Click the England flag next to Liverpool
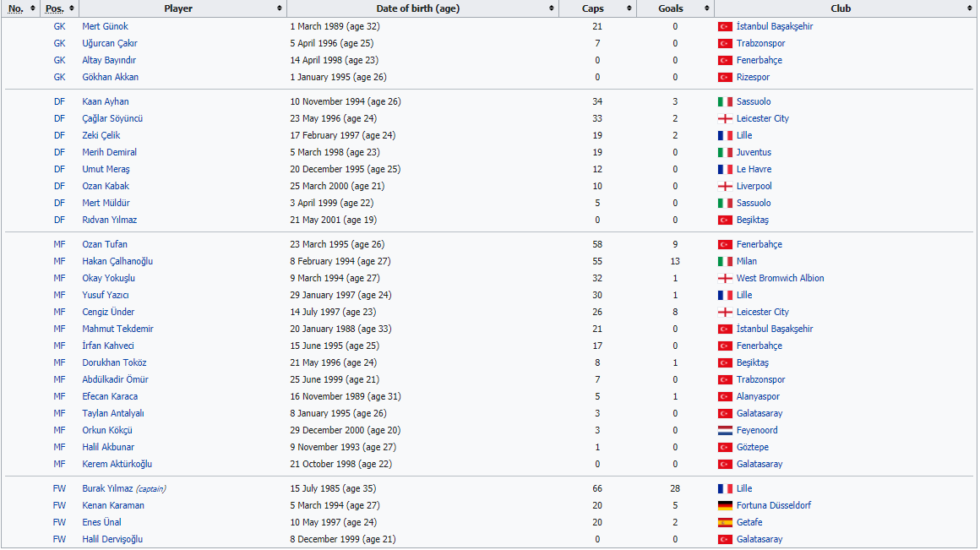 pos(724,186)
